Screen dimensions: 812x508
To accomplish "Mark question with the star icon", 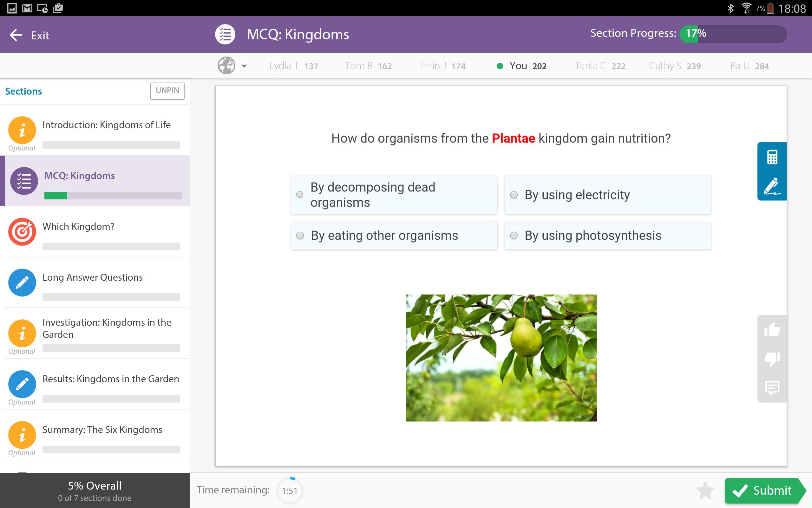I will click(705, 491).
